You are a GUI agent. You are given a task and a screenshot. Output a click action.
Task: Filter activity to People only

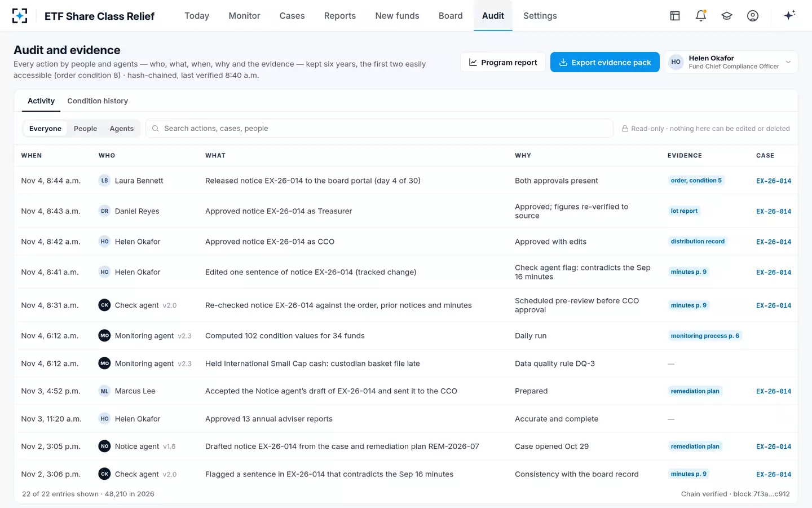click(x=85, y=129)
